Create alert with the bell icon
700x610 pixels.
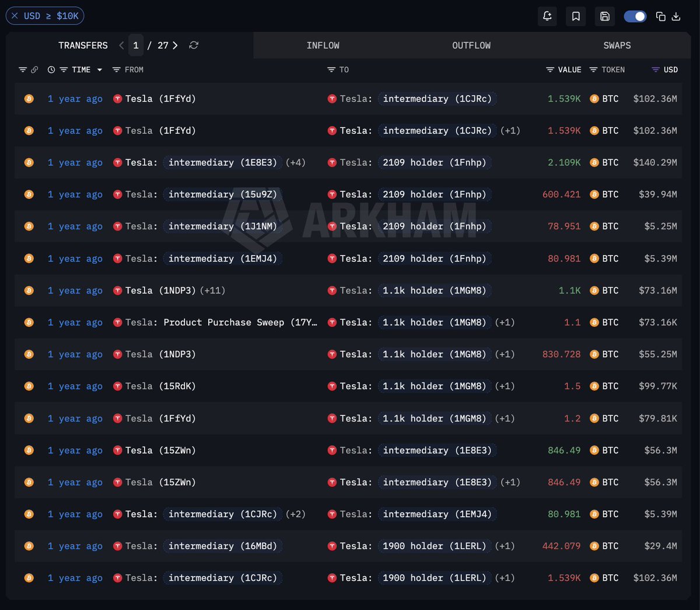tap(547, 16)
